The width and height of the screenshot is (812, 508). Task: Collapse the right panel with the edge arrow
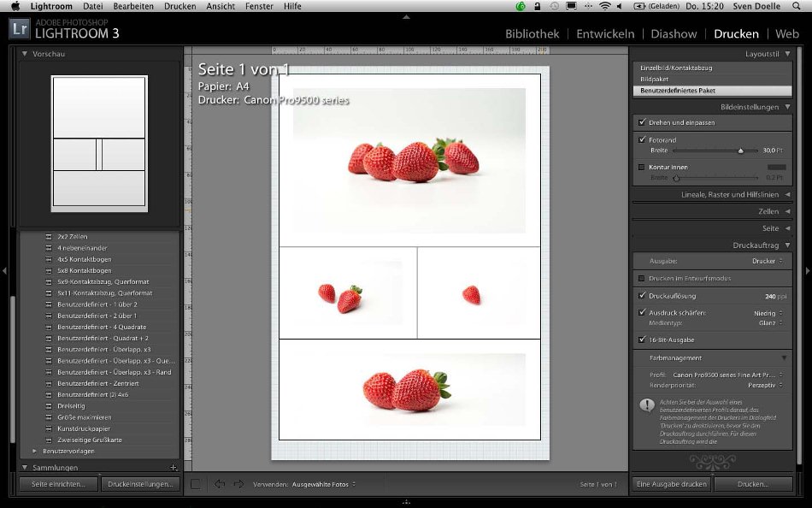click(807, 271)
